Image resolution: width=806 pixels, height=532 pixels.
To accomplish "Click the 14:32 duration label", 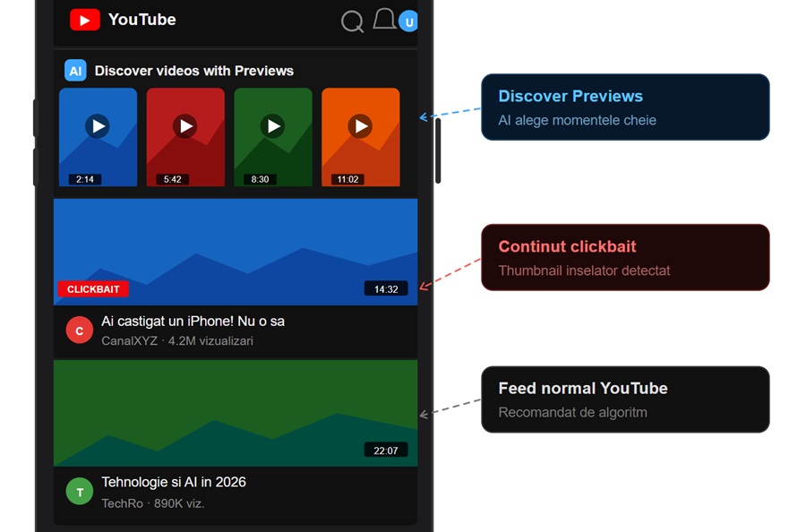I will click(x=386, y=288).
